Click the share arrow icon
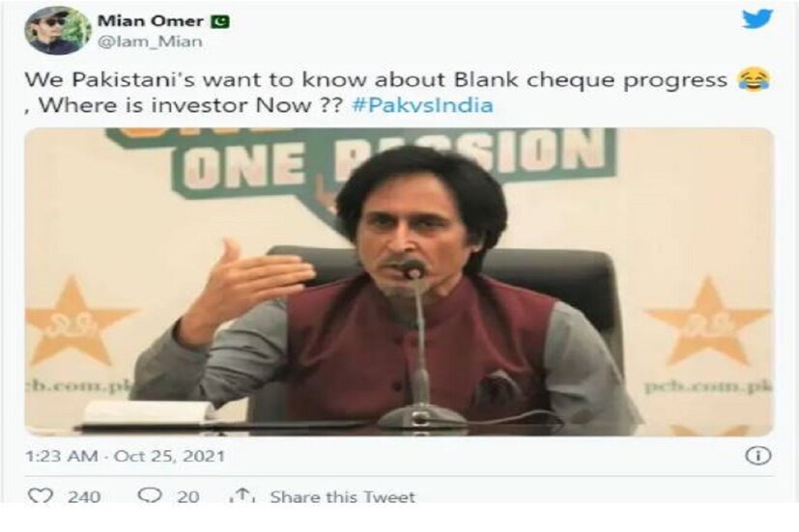 (243, 495)
